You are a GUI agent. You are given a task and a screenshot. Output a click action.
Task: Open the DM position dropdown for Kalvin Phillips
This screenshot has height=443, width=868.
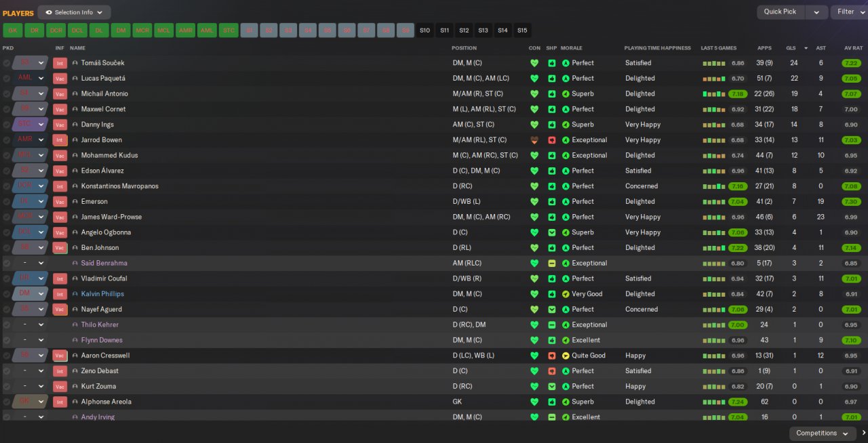coord(31,294)
